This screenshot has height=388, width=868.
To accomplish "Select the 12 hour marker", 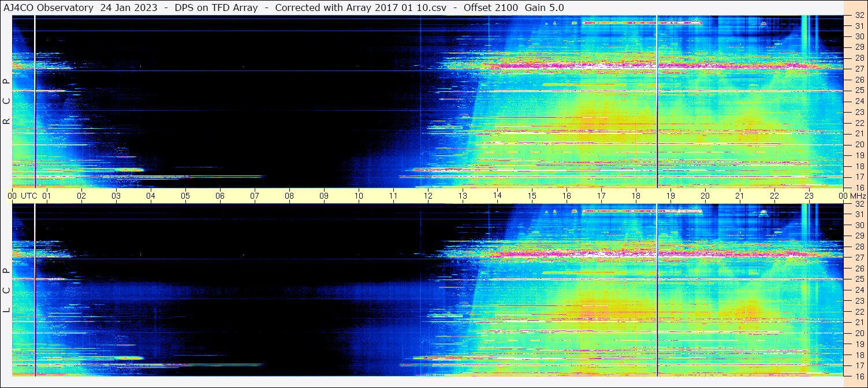I will click(x=428, y=196).
